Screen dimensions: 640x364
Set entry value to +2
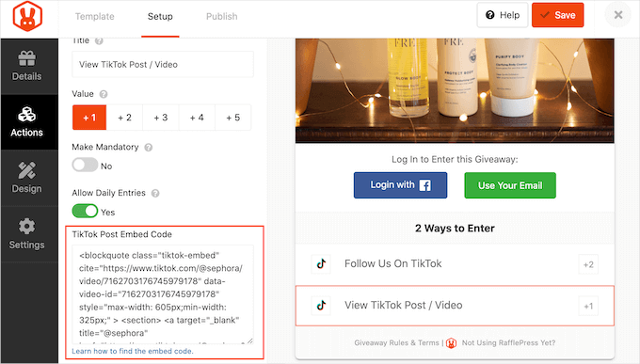pos(124,118)
